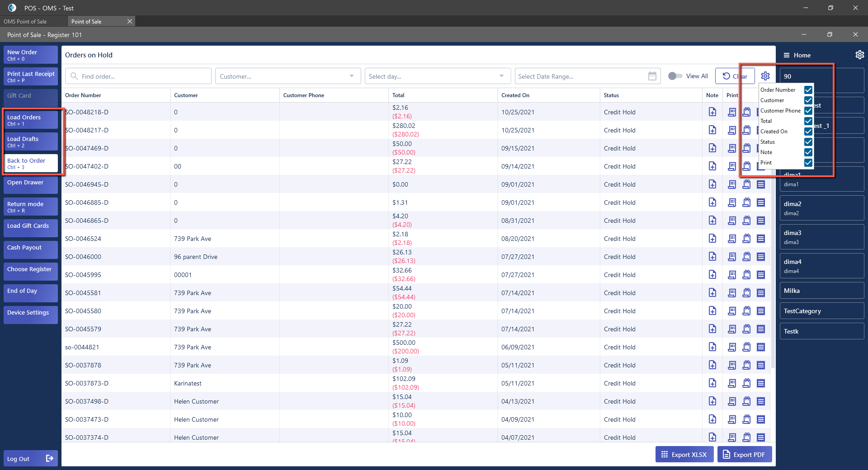The image size is (868, 470).
Task: Expand the Customer dropdown filter
Action: click(x=352, y=76)
